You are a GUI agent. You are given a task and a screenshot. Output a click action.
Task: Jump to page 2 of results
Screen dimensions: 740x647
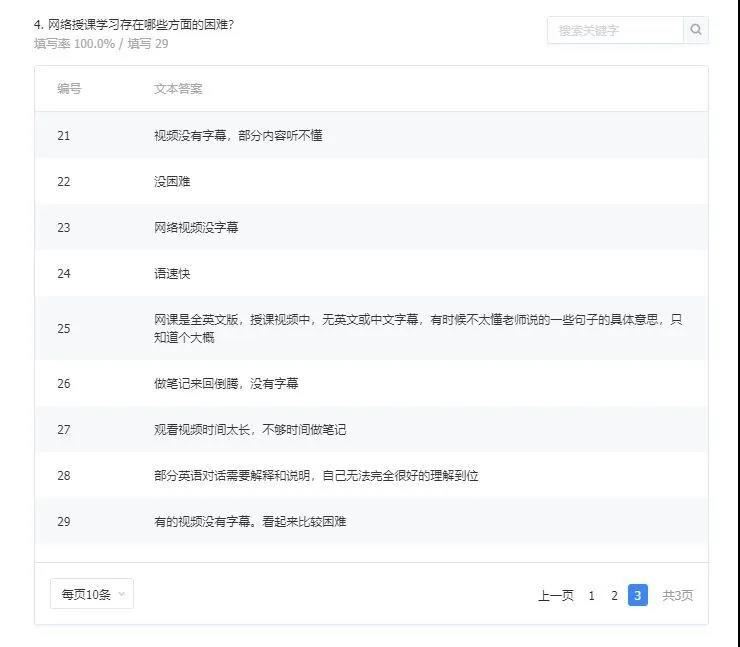pos(614,595)
